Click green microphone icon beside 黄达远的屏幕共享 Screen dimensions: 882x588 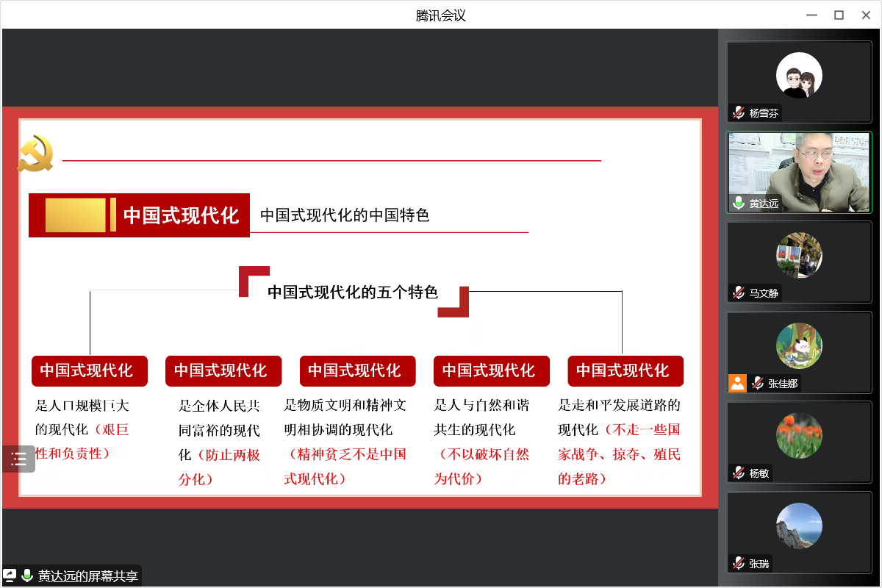click(27, 576)
